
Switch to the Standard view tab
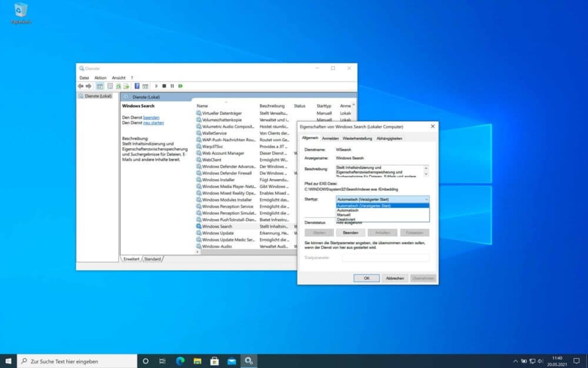[152, 259]
